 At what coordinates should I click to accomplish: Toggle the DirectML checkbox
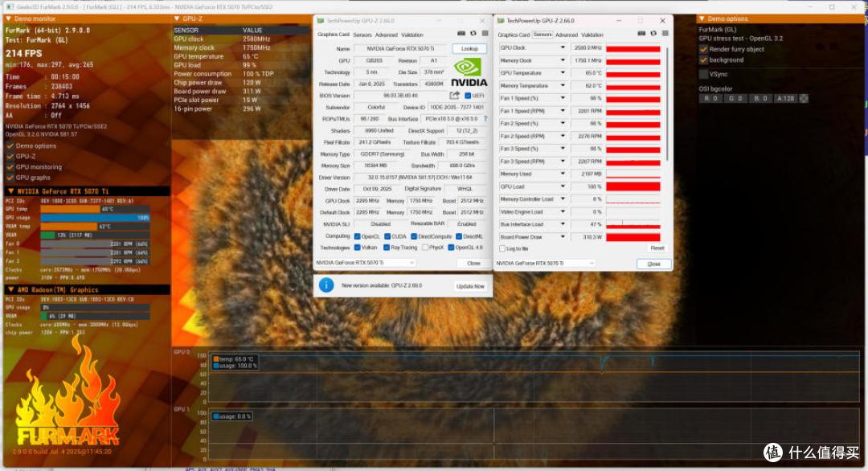[459, 236]
